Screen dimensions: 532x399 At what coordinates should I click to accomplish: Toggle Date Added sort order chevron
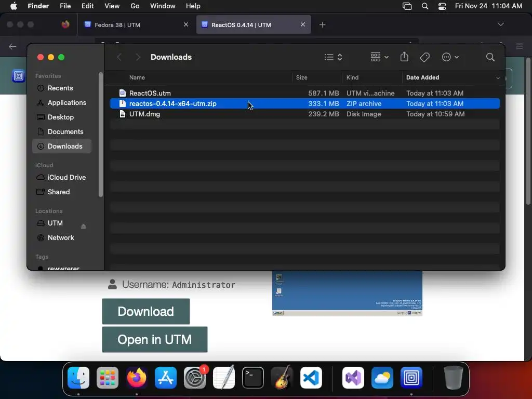pyautogui.click(x=498, y=78)
